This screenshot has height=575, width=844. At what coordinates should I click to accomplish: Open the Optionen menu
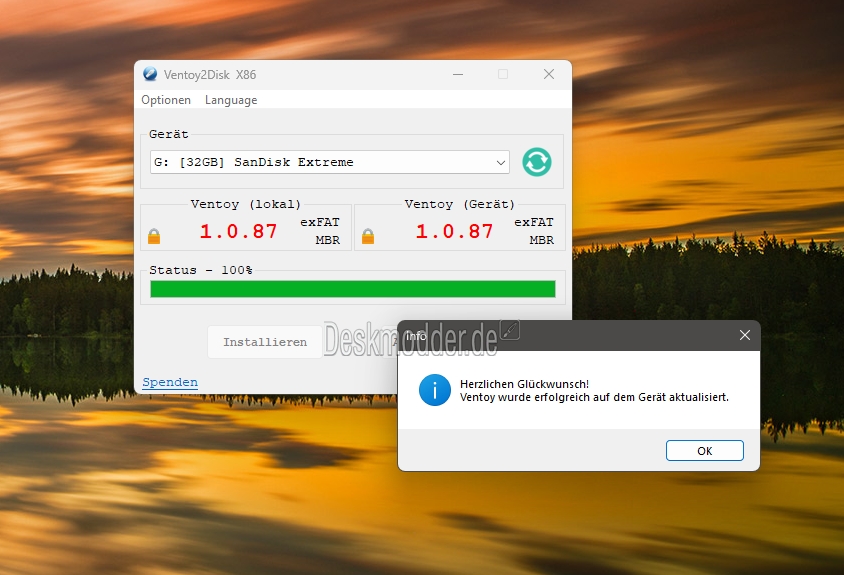point(166,100)
